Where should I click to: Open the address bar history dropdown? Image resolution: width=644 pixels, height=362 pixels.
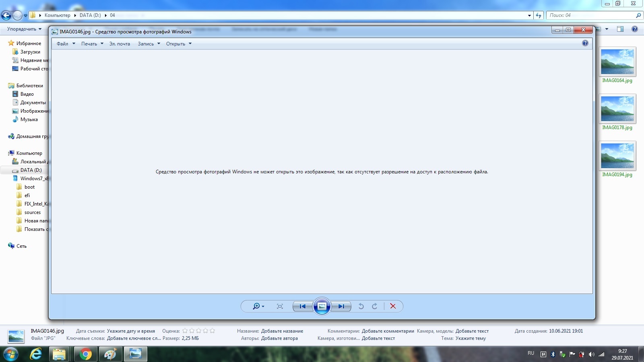point(529,15)
